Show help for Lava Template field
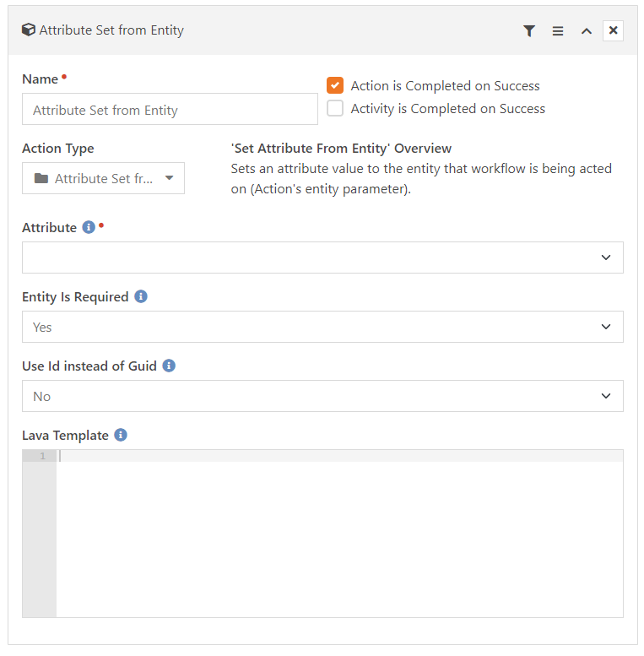Screen dimensions: 644x656 point(121,435)
